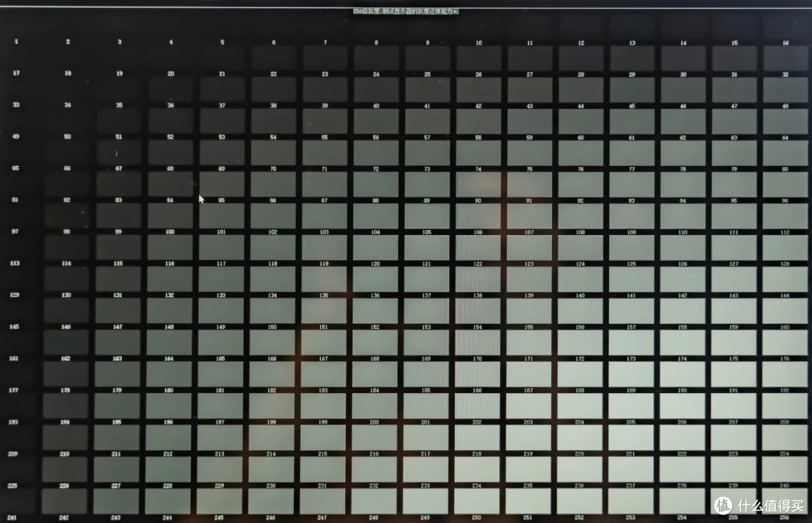Select the gray swatch beneath number 214

[x=271, y=470]
